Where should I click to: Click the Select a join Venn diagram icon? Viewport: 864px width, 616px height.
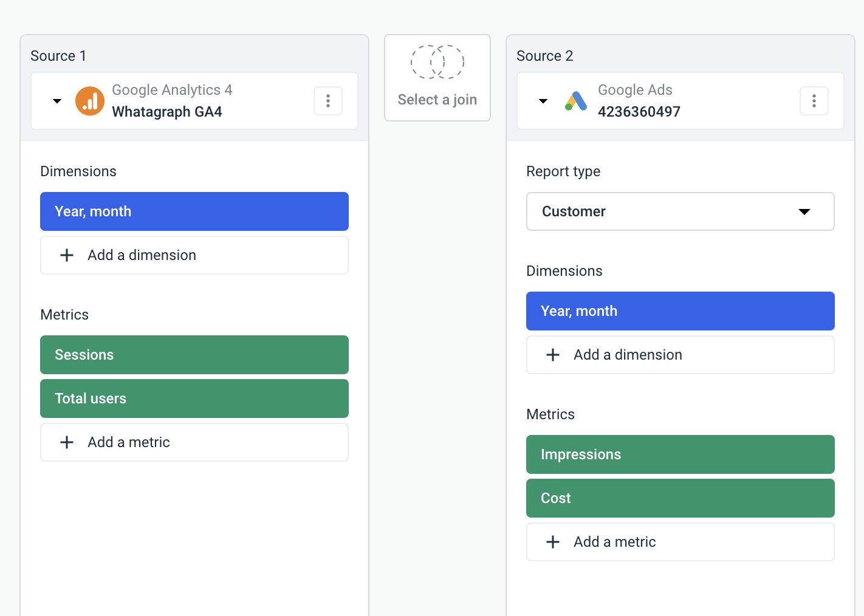click(x=437, y=61)
